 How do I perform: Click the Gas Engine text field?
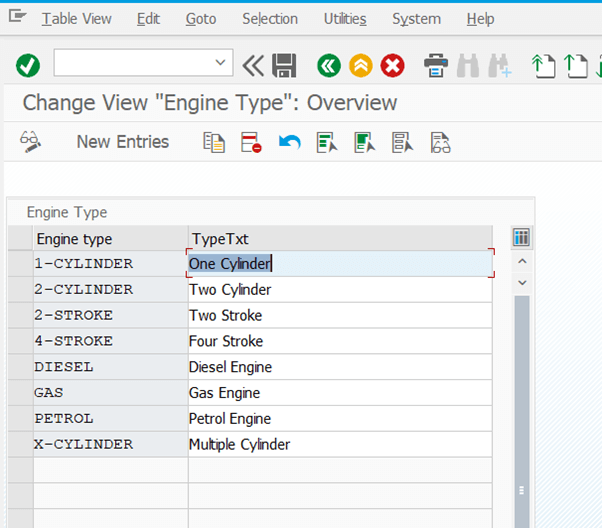[340, 393]
